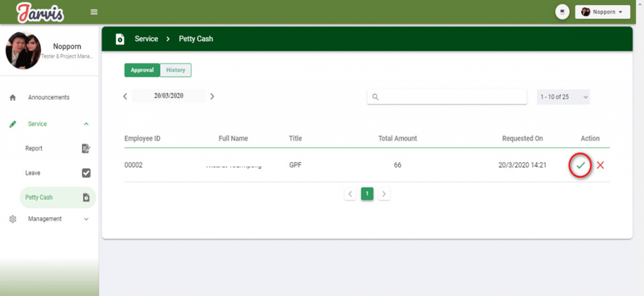Expand the Management sidebar section
644x296 pixels.
pos(86,219)
